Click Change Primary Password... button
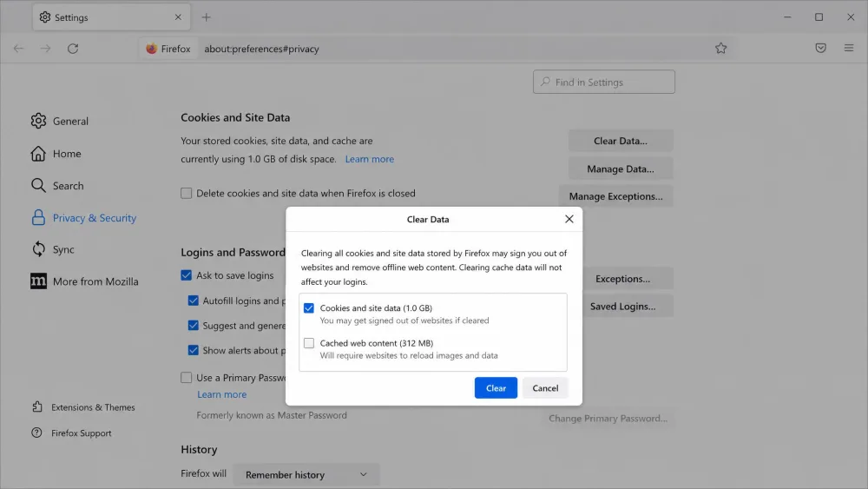Image resolution: width=868 pixels, height=489 pixels. coord(608,418)
